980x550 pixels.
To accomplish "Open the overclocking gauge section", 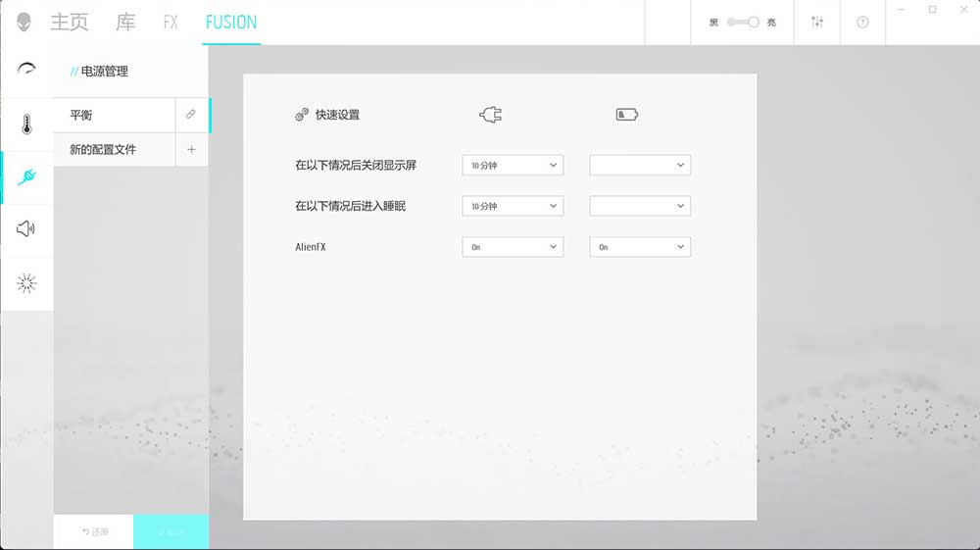I will click(x=26, y=69).
